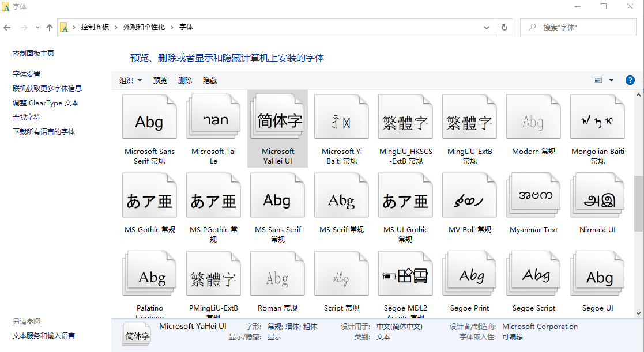Open 调整 ClearType 文本 link
The image size is (644, 352).
tap(46, 103)
